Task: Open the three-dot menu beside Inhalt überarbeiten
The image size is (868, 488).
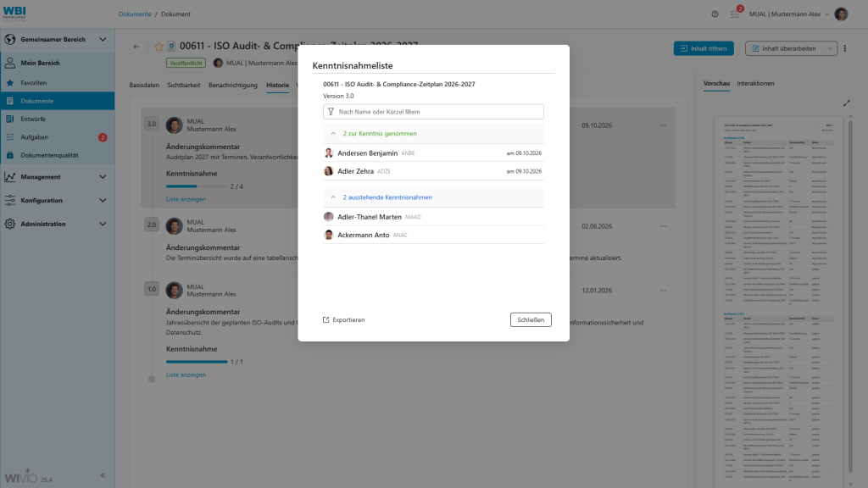Action: pos(845,48)
